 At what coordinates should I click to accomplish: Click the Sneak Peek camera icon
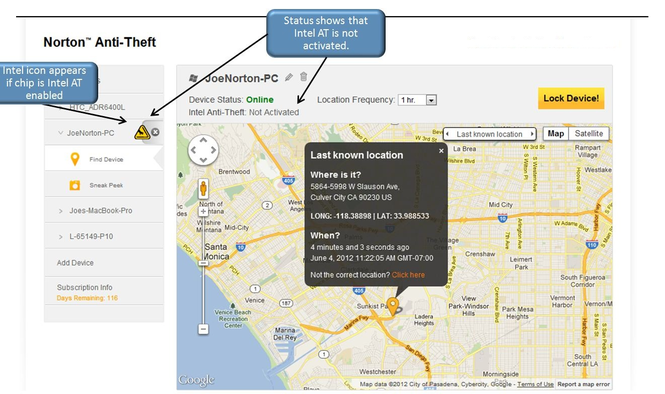(x=75, y=185)
